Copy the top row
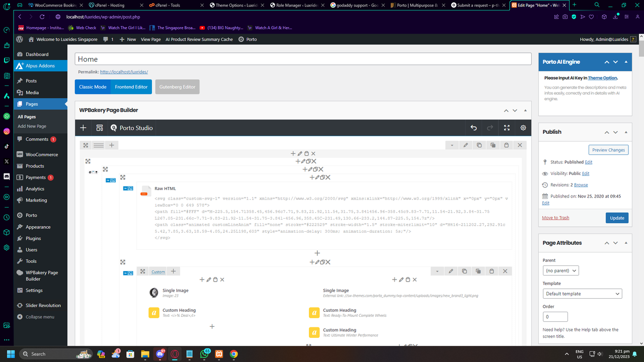 479,145
